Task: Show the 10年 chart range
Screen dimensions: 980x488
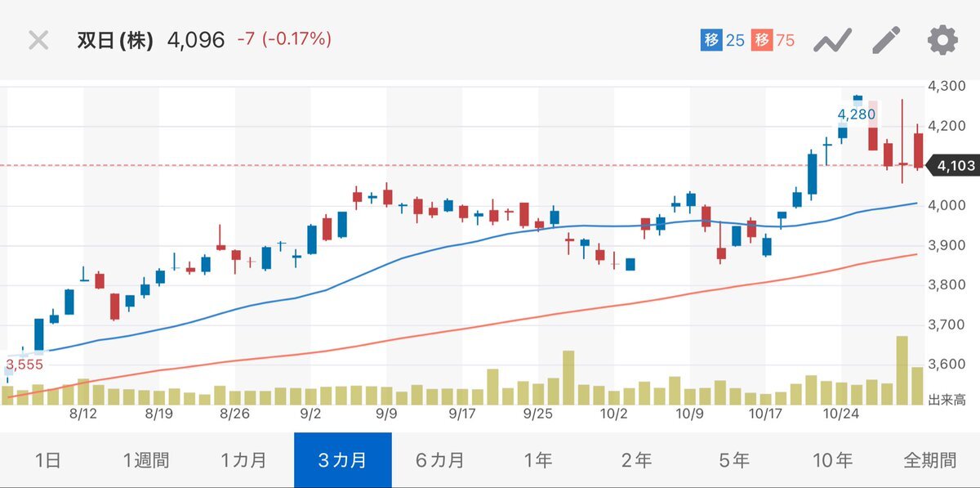Action: [832, 460]
